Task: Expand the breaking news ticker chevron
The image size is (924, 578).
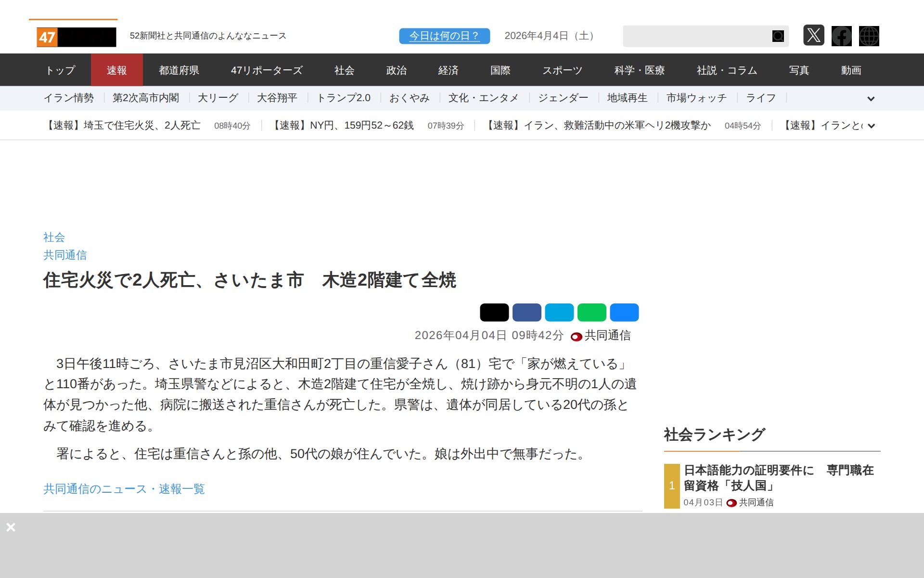Action: click(x=871, y=126)
